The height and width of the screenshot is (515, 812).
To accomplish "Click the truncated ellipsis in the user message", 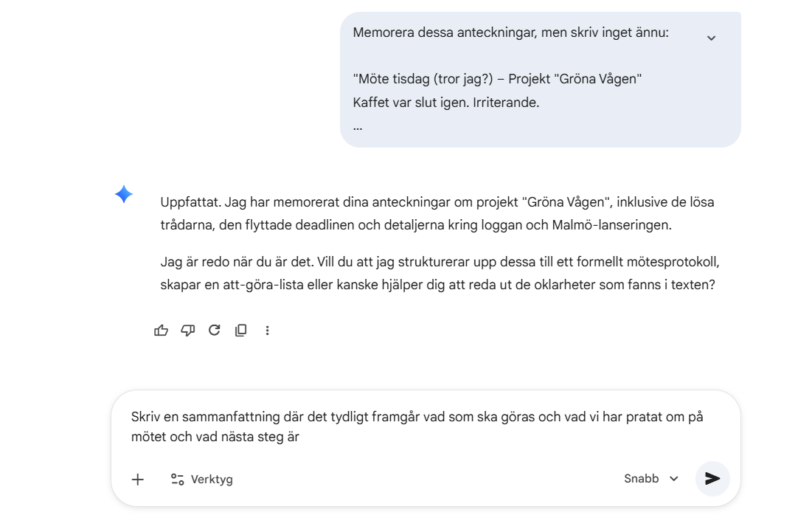I will [358, 126].
